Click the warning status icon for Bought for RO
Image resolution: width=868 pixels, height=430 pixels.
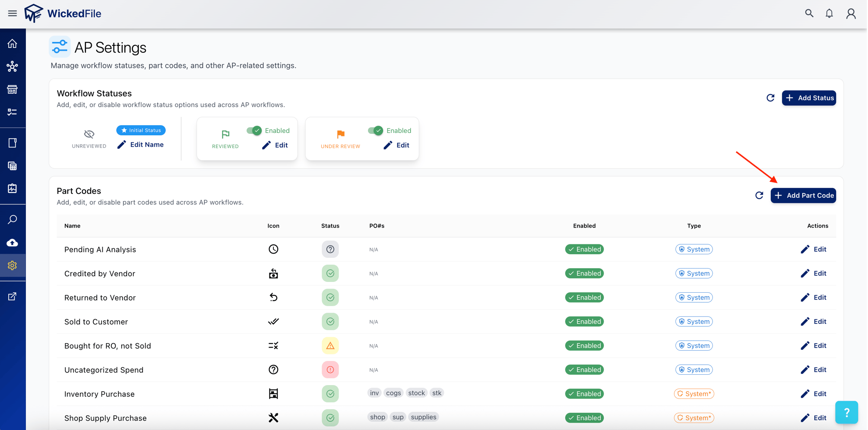pos(330,346)
